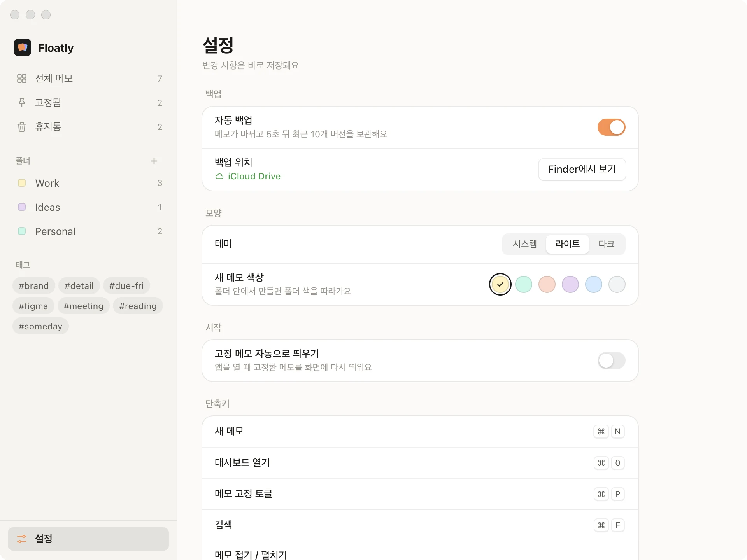The image size is (747, 560).
Task: Click the trash icon beside 휴지통
Action: click(22, 127)
